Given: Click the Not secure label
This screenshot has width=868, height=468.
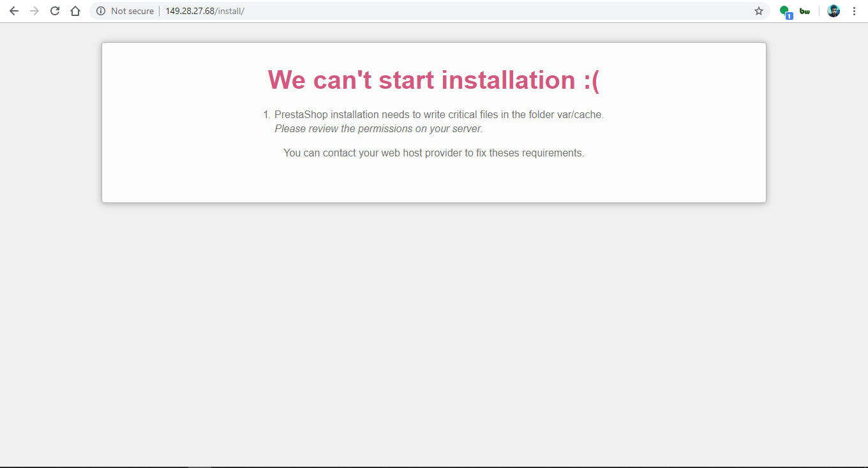Looking at the screenshot, I should [132, 11].
